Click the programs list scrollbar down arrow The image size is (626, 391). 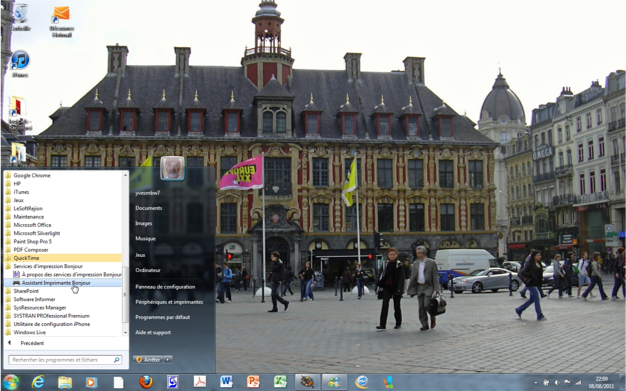click(126, 332)
